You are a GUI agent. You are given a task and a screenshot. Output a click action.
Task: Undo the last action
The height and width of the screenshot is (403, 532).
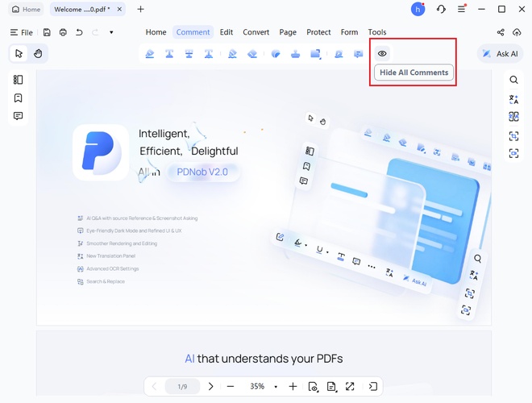pyautogui.click(x=79, y=32)
